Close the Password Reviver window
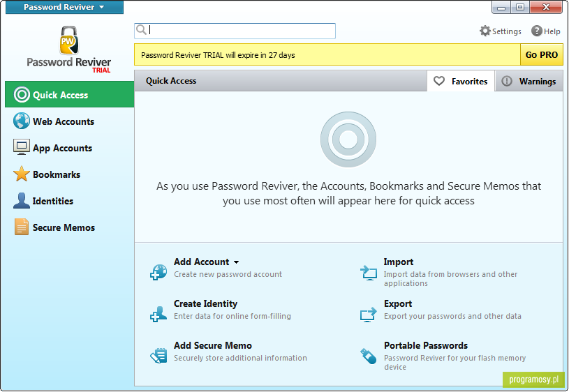569x392 pixels. click(x=546, y=7)
